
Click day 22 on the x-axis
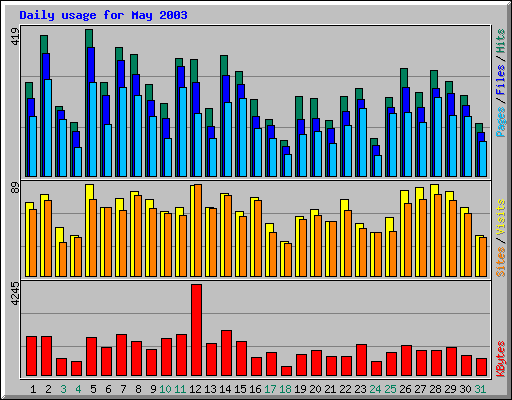[x=345, y=389]
